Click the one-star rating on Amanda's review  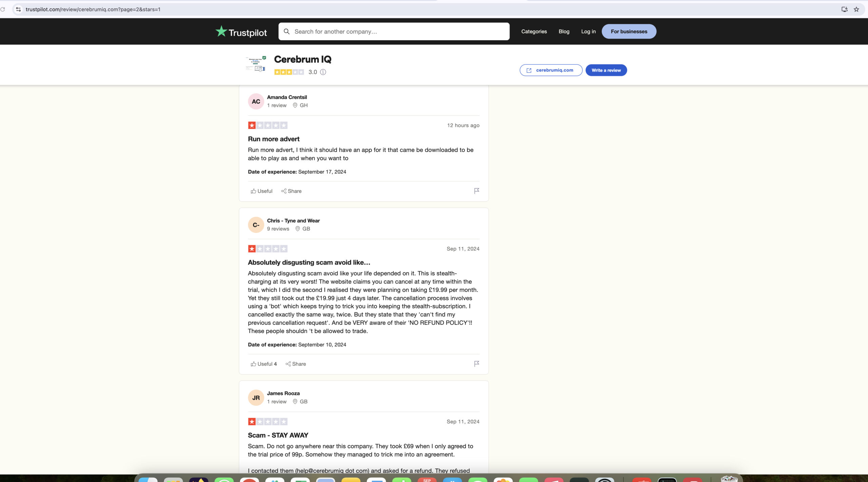pyautogui.click(x=268, y=125)
